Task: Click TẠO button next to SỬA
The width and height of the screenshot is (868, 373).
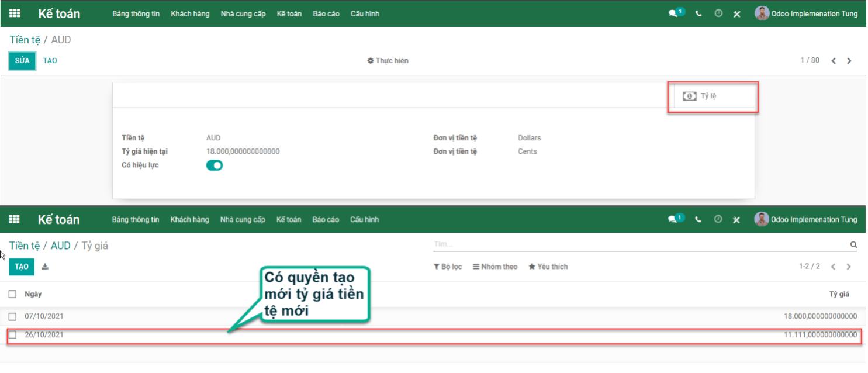Action: [x=50, y=61]
